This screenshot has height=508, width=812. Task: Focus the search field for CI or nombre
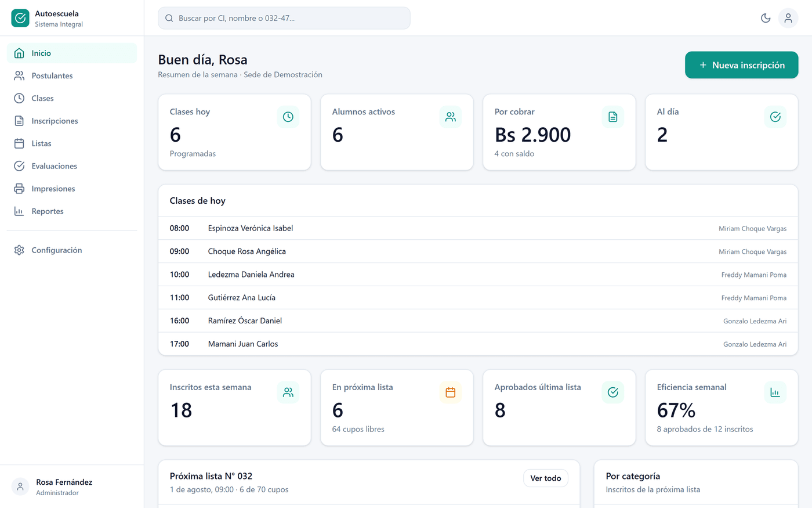(x=284, y=18)
